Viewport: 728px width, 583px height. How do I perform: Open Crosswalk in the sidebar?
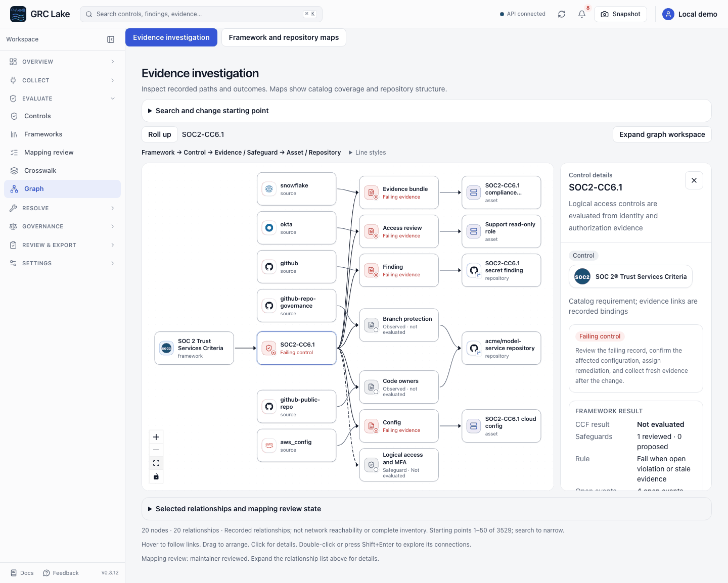point(62,171)
